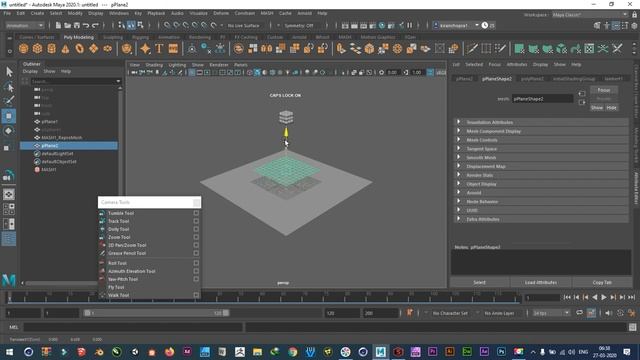The image size is (640, 360).
Task: Create a polygon cube from the shelf
Action: click(x=38, y=49)
